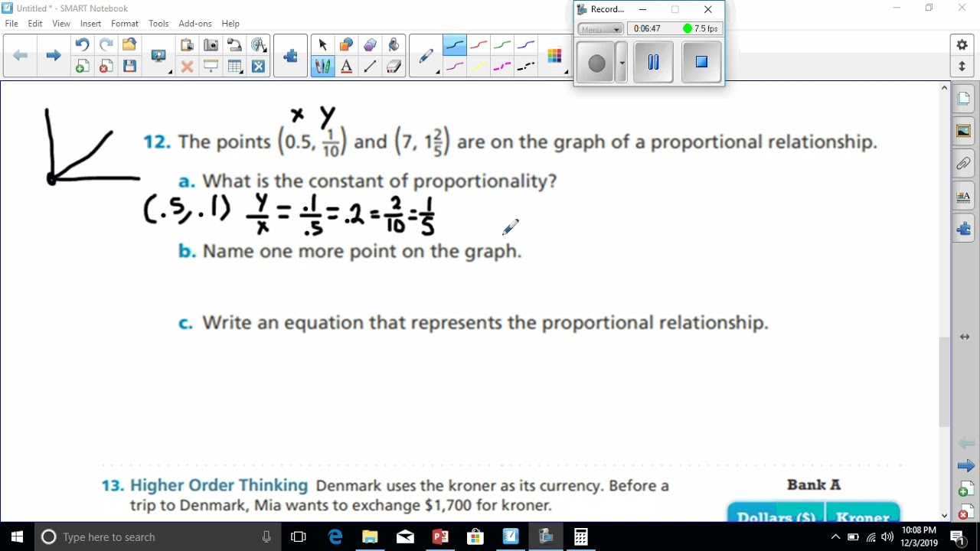Click the Windows Start button
Viewport: 980px width, 551px height.
17,536
